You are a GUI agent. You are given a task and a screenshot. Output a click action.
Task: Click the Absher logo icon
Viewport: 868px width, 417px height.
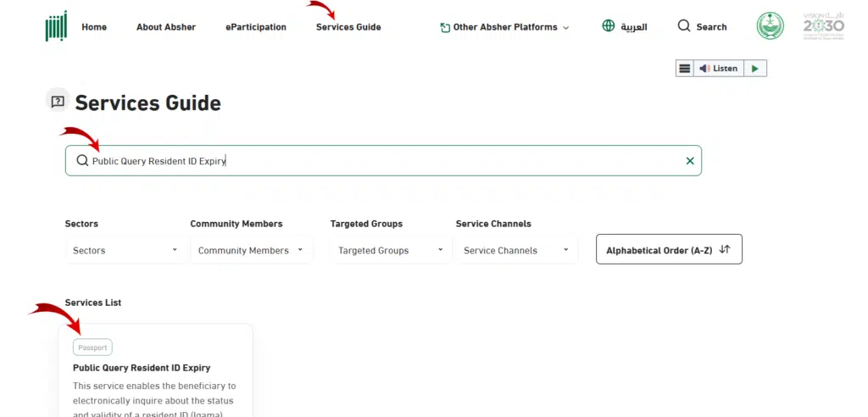56,26
